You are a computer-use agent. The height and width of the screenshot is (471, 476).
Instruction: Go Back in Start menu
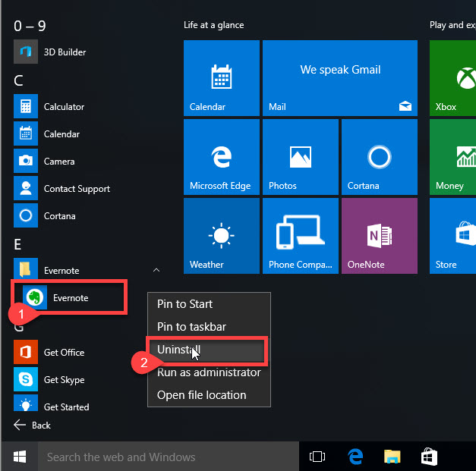32,425
